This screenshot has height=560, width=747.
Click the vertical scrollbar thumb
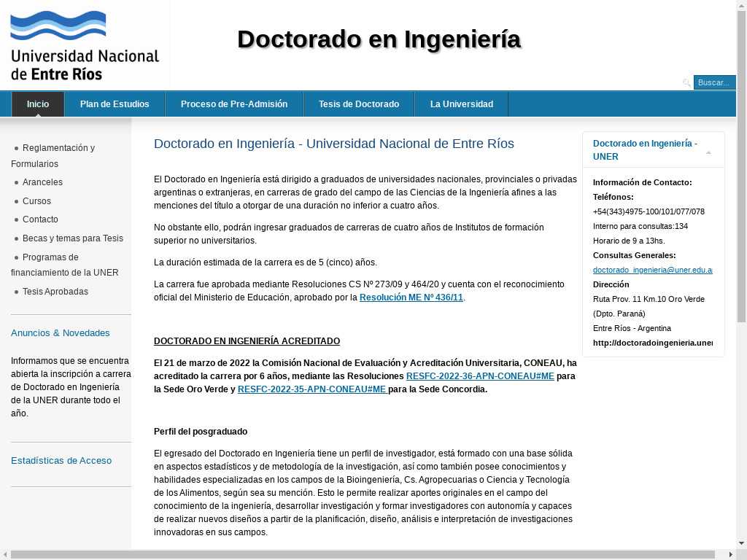point(741,167)
